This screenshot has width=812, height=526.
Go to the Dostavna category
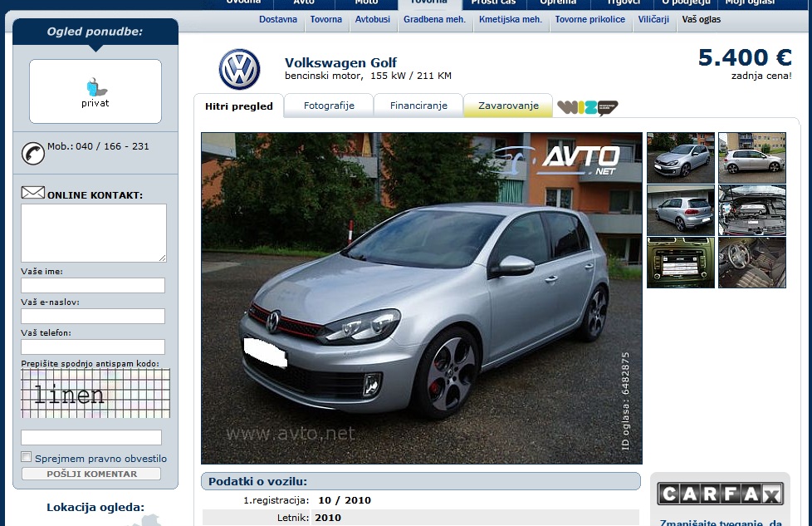(x=278, y=20)
